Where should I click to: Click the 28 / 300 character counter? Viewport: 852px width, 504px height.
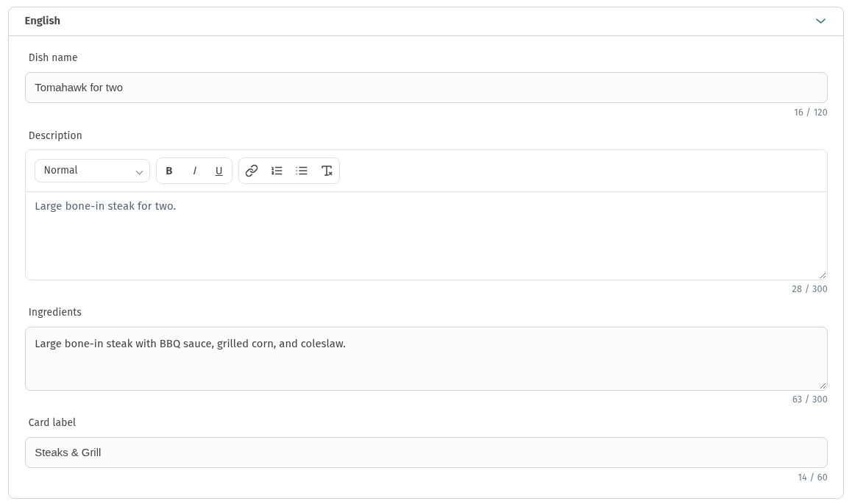[x=809, y=289]
